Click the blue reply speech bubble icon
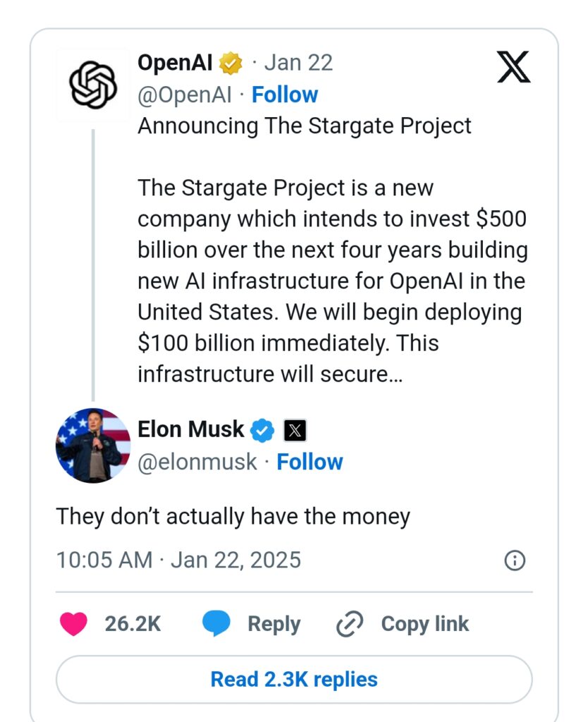Viewport: 588px width, 722px height. (x=216, y=623)
